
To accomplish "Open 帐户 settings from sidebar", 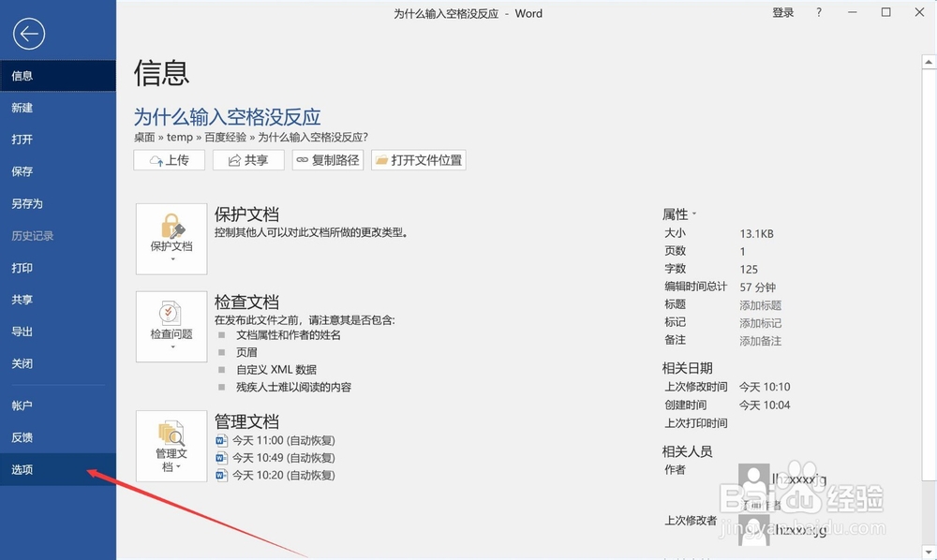I will (58, 405).
